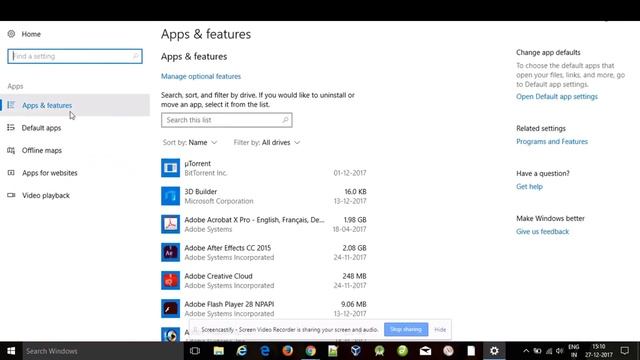640x360 pixels.
Task: Select Adobe After Effects CC 2015 text
Action: 227,248
